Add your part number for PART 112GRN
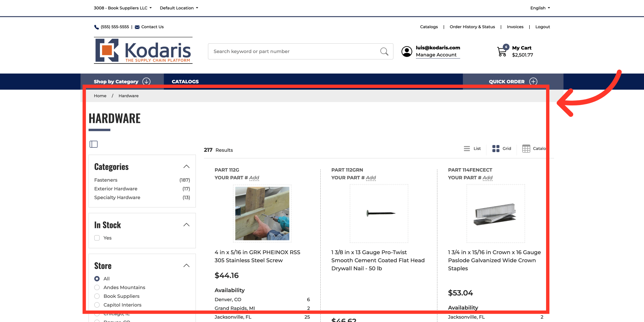This screenshot has width=644, height=322. point(371,178)
